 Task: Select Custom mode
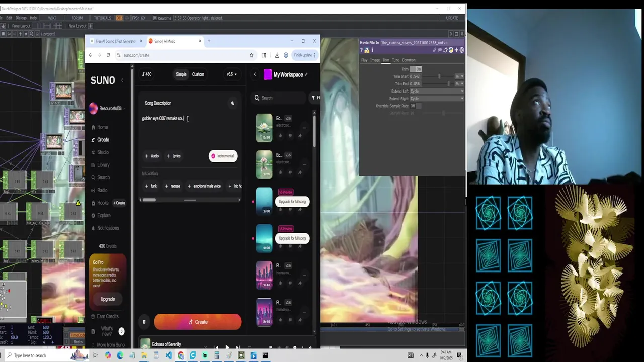pos(198,74)
